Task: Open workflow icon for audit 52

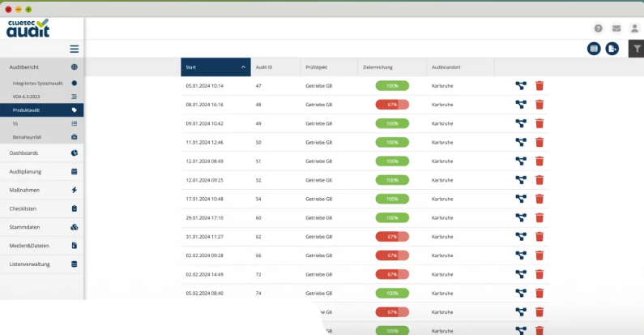Action: coord(521,180)
